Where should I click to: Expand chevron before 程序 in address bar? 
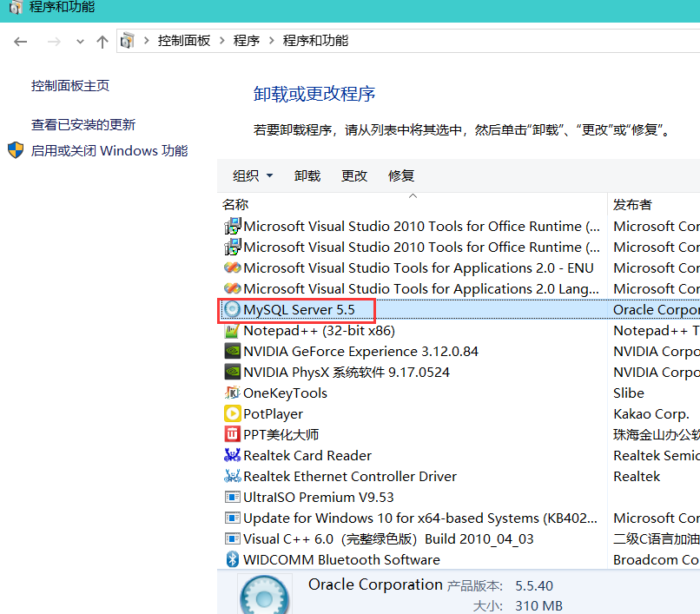click(221, 41)
